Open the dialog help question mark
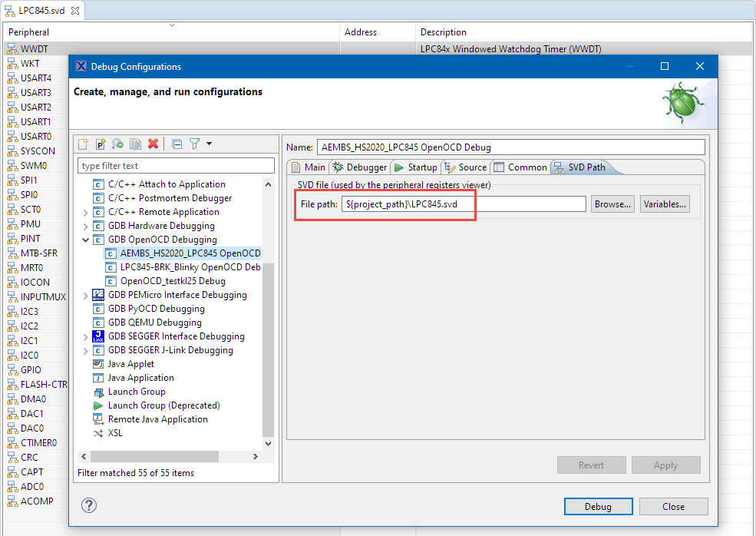The width and height of the screenshot is (756, 536). [89, 505]
